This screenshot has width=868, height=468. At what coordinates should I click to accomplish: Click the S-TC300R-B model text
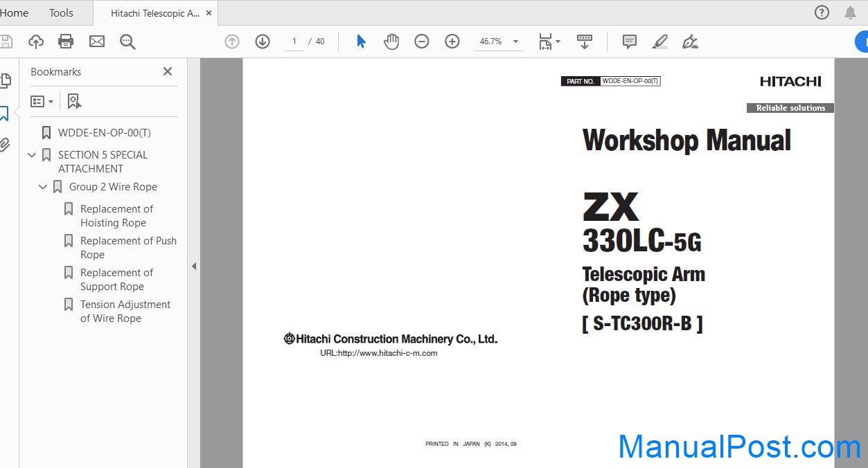tap(642, 323)
